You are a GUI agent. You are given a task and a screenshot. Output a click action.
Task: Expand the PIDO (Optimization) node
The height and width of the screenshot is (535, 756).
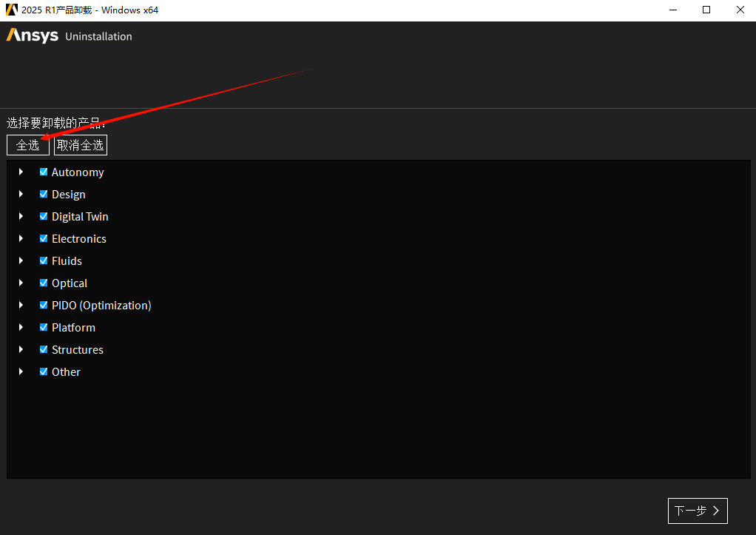click(21, 305)
